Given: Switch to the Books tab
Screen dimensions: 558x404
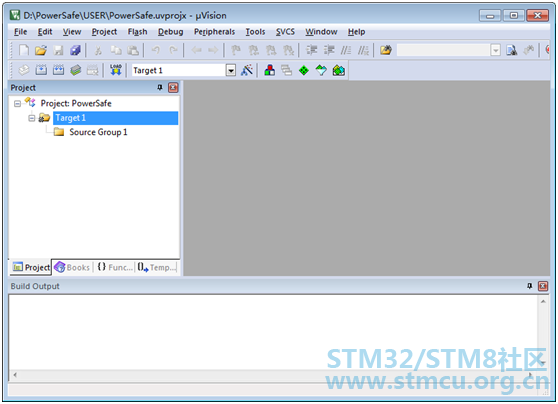Looking at the screenshot, I should point(72,267).
